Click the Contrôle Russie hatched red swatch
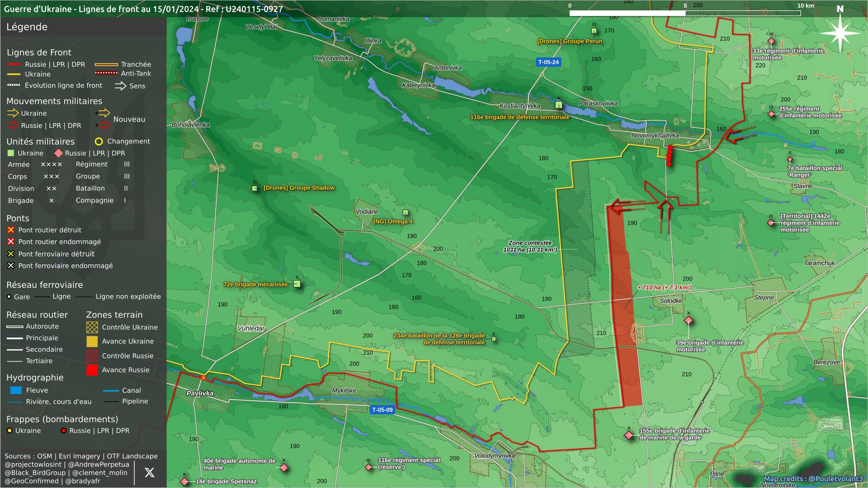The image size is (868, 488). pos(92,356)
